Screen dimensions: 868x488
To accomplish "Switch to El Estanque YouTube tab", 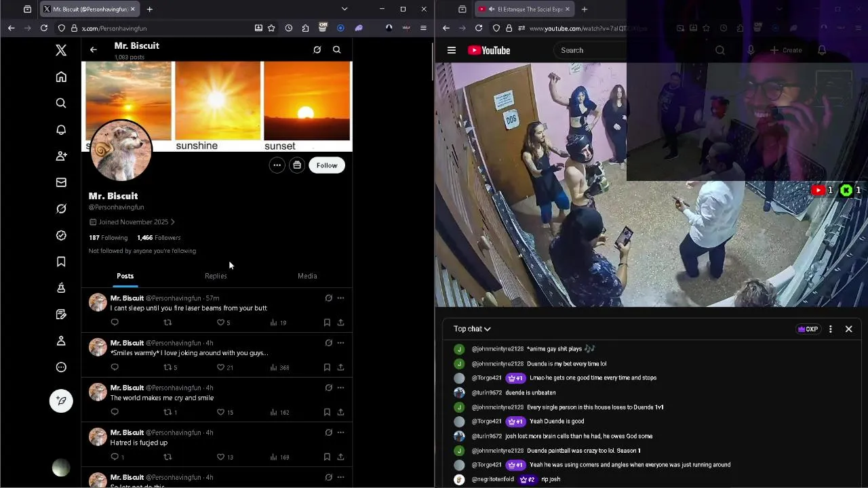I will [x=524, y=9].
